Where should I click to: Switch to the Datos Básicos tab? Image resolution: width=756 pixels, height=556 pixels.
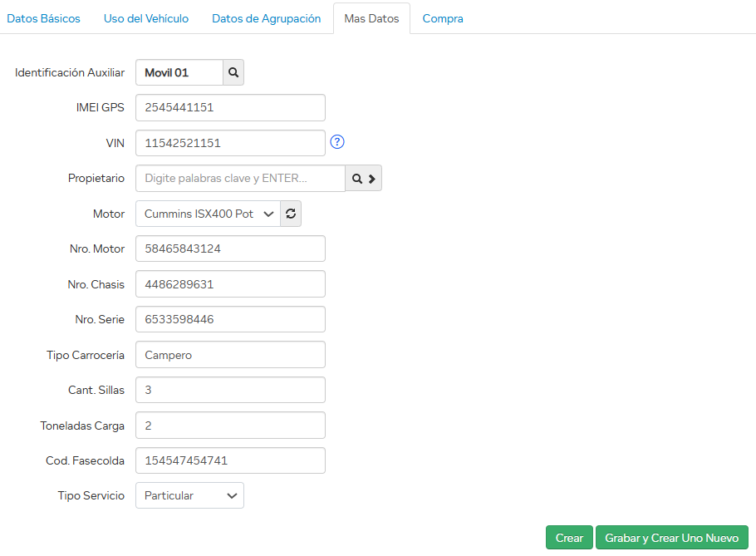tap(43, 18)
